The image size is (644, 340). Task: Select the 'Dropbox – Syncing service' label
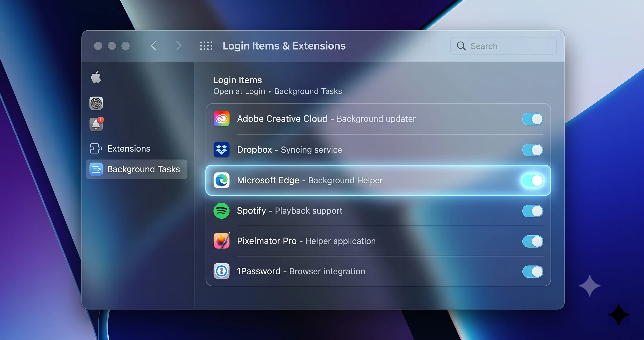289,150
